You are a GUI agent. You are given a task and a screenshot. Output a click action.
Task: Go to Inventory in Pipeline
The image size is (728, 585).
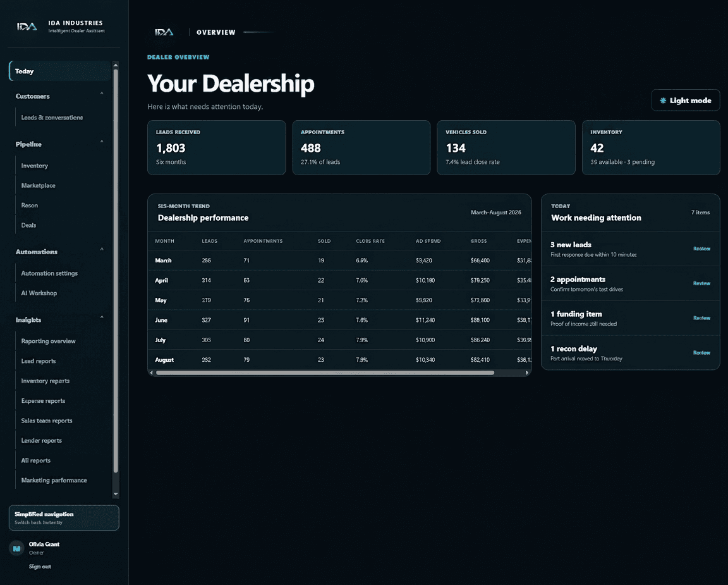(x=34, y=166)
